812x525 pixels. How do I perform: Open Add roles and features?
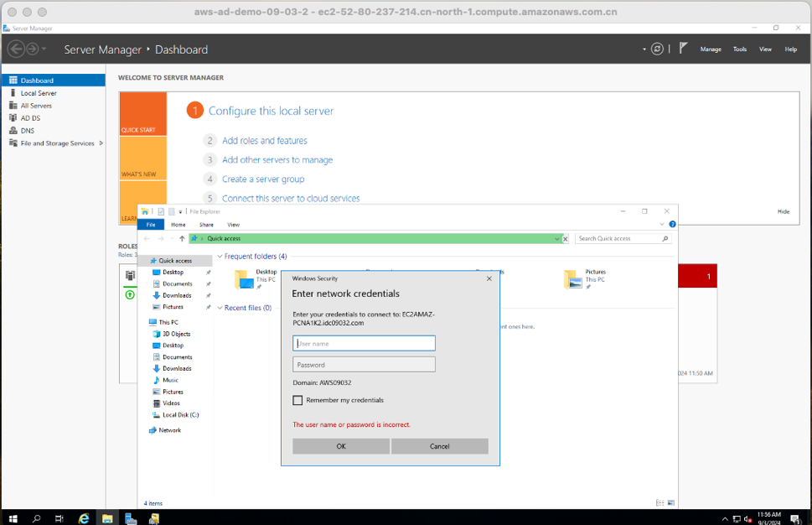click(x=263, y=140)
